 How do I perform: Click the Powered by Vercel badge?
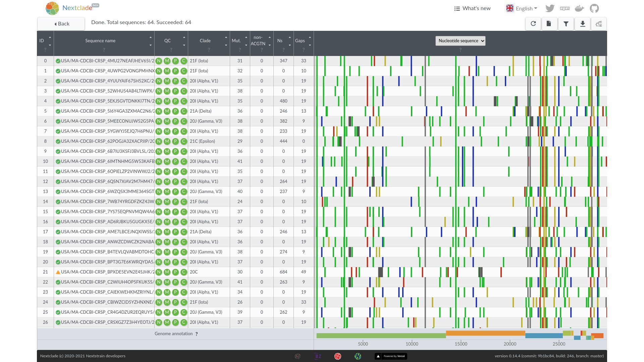pos(391,356)
